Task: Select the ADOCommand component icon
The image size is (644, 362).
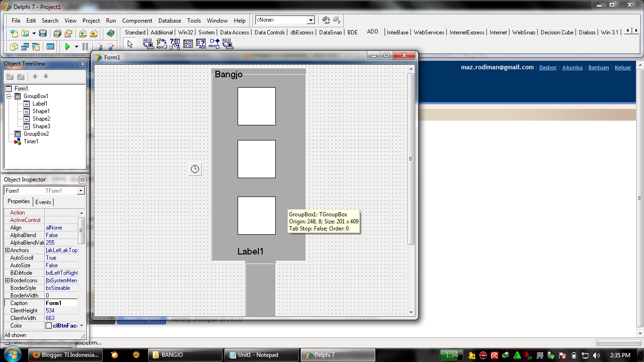Action: (x=161, y=44)
